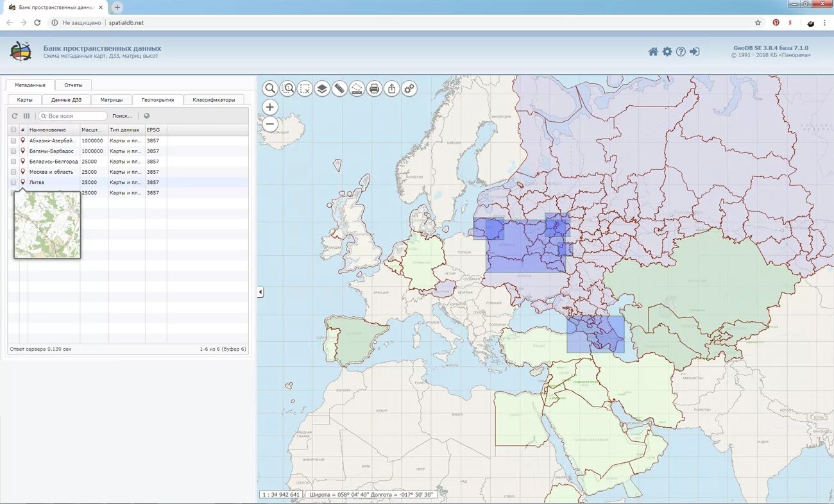Check the Беларусь-Белгород row checkbox
The height and width of the screenshot is (504, 834).
tap(13, 162)
